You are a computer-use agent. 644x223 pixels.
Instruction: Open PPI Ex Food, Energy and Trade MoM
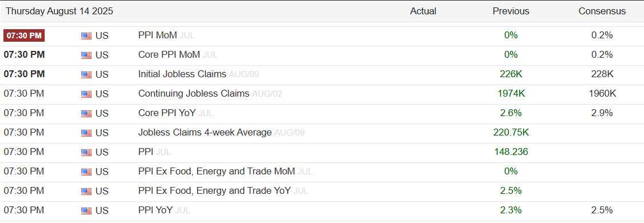pos(216,172)
